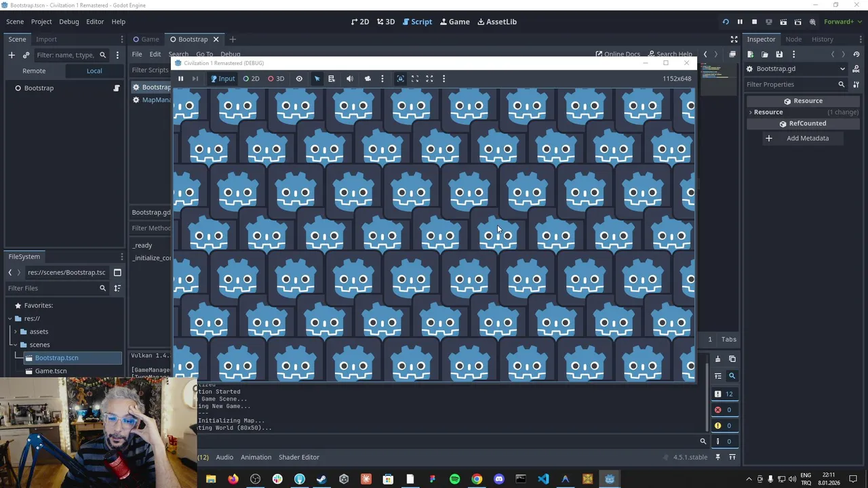This screenshot has height=488, width=868.
Task: Toggle 3D selection mode in game toolbar
Action: tap(276, 79)
